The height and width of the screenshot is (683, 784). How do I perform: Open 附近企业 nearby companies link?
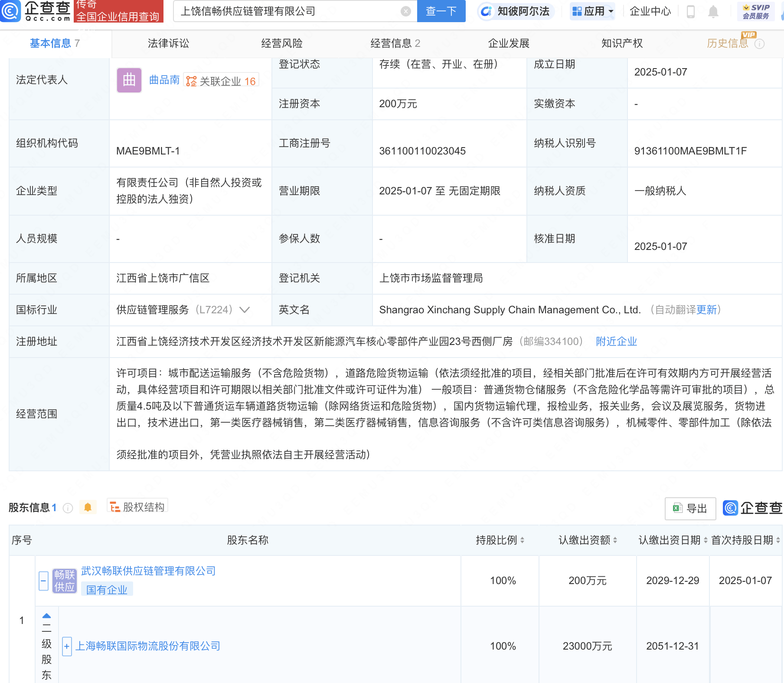click(x=616, y=341)
